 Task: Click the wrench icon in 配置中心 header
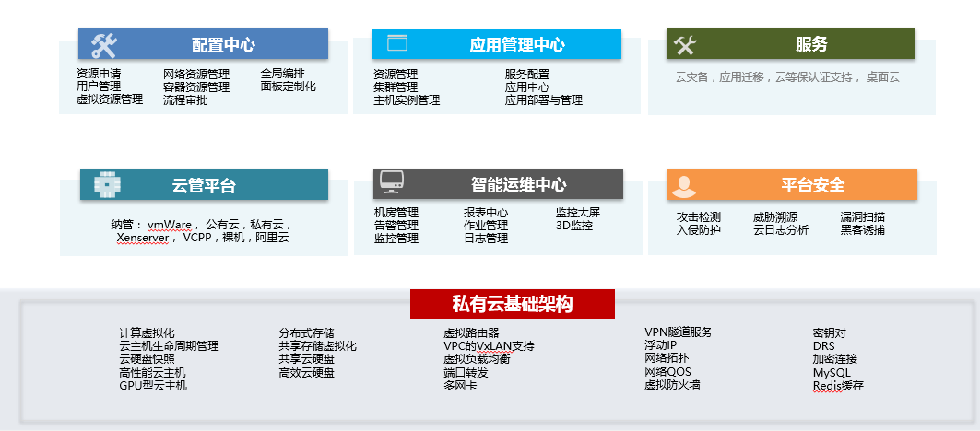point(103,44)
